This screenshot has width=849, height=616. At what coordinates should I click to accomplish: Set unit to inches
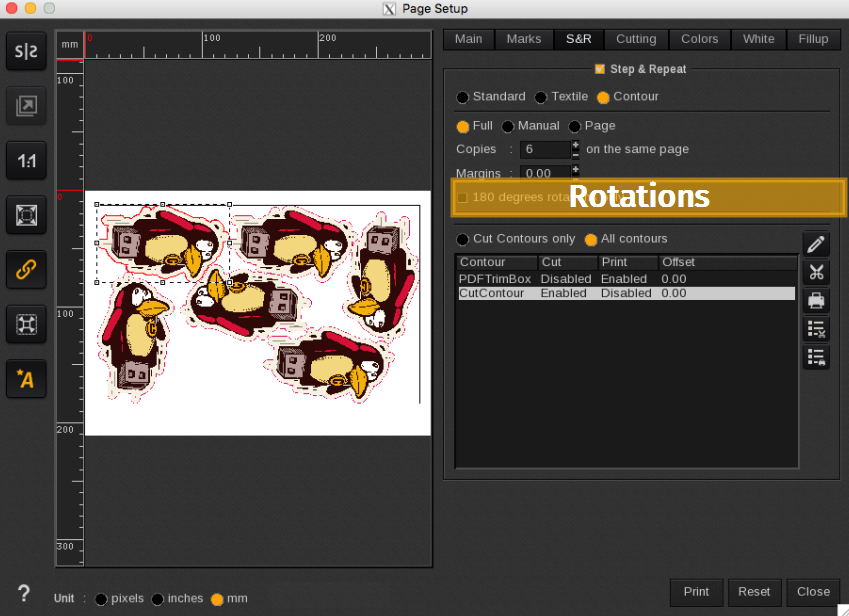[x=158, y=599]
